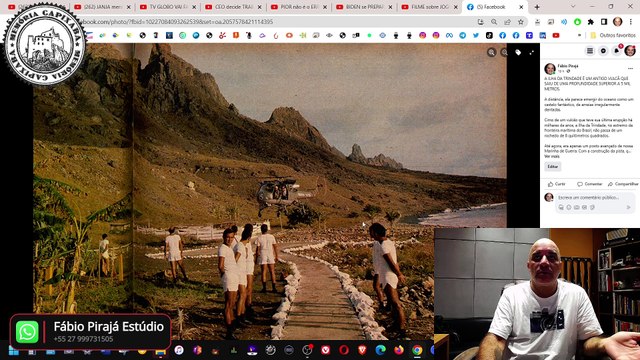The image size is (640, 360).
Task: Click the Editar button under the post
Action: click(553, 167)
